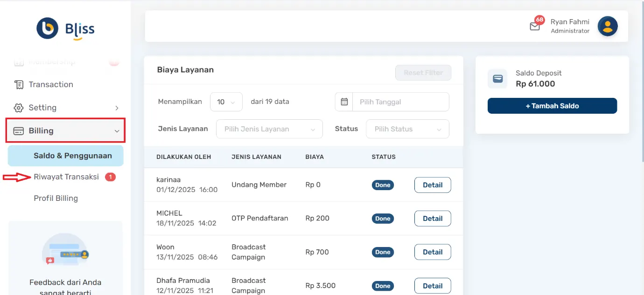The width and height of the screenshot is (644, 295).
Task: Click the Saldo Deposit wallet icon
Action: pyautogui.click(x=497, y=79)
